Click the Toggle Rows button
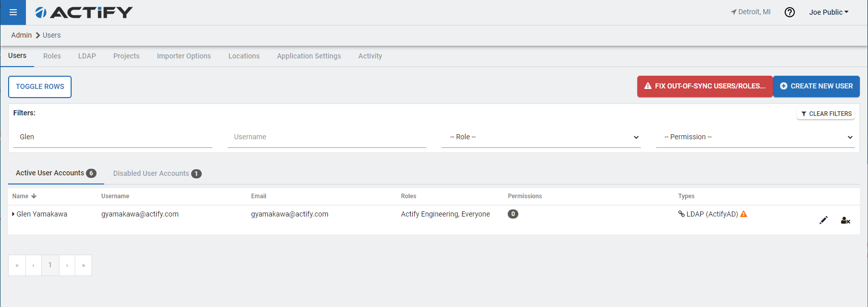The image size is (868, 307). (40, 86)
